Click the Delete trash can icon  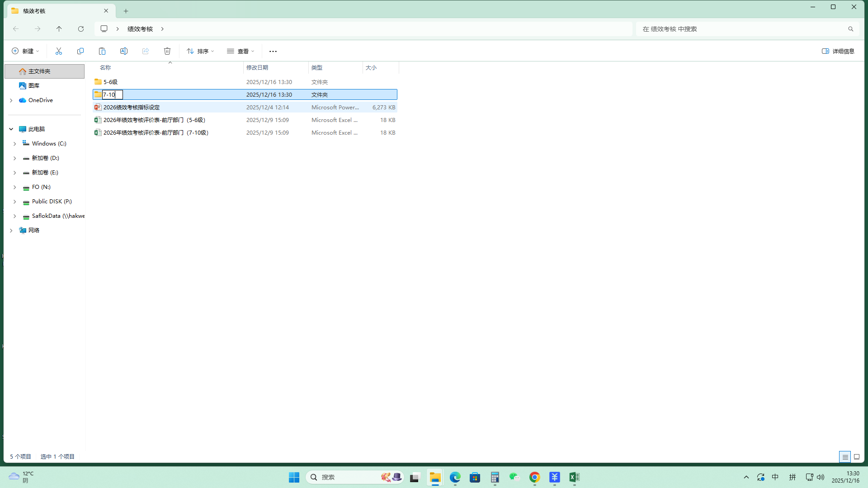point(167,51)
